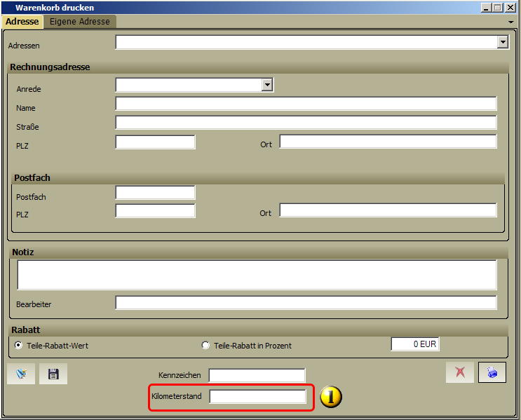Click the rebate 0 EUR value field
Screen dimensions: 521x420
tap(415, 344)
